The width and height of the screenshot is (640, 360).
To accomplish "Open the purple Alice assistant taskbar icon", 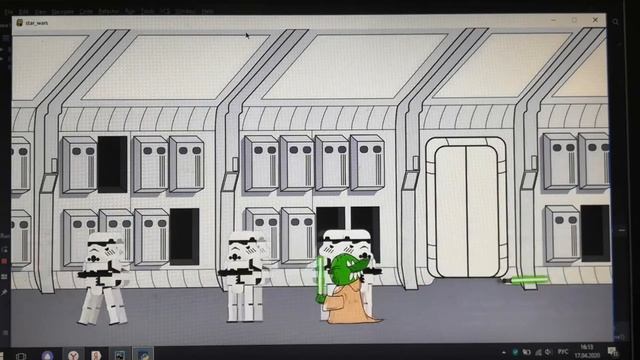I will [x=47, y=355].
